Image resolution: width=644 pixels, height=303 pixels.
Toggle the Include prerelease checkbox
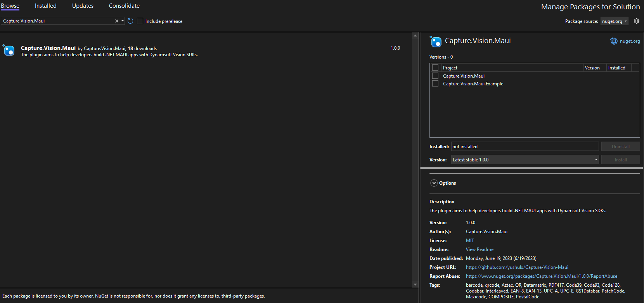[x=140, y=21]
